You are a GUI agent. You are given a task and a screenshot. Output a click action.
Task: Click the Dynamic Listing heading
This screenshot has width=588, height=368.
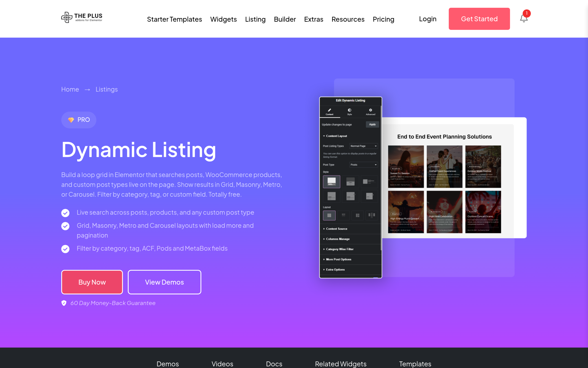pyautogui.click(x=139, y=150)
